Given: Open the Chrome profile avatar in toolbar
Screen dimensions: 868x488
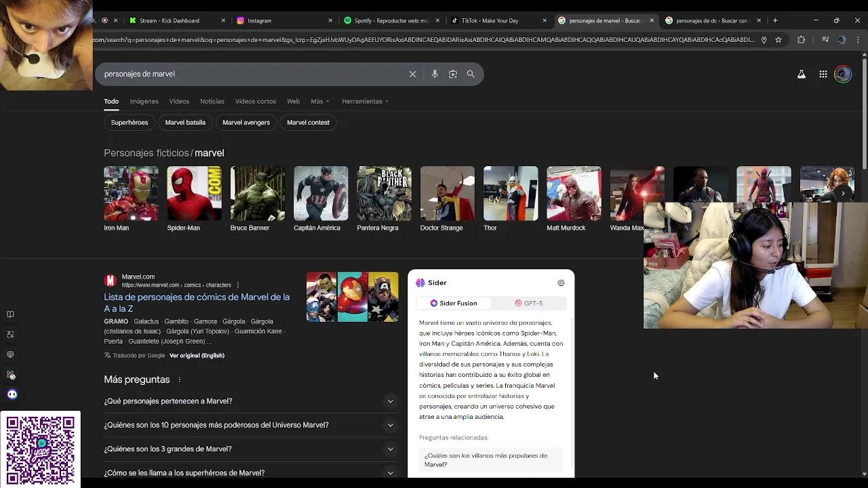Looking at the screenshot, I should pyautogui.click(x=842, y=40).
